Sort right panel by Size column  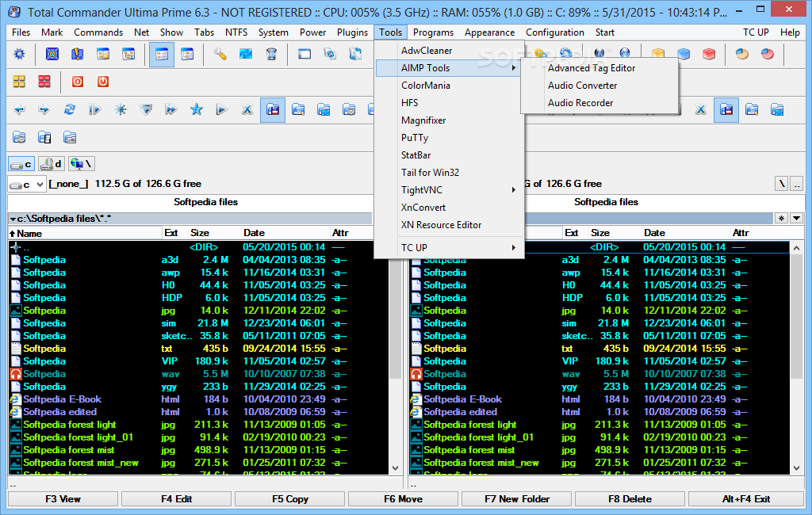[x=615, y=233]
